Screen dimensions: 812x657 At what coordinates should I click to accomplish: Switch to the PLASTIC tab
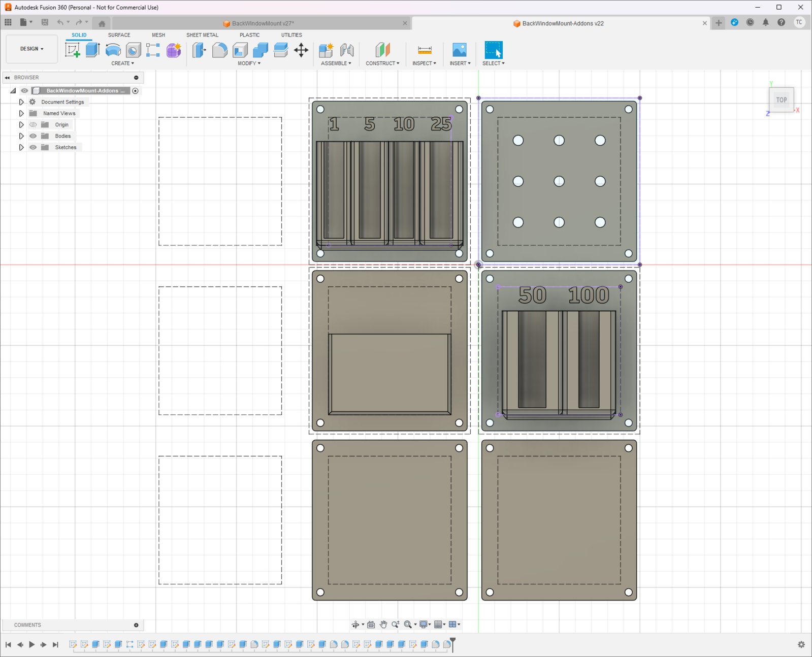pos(249,35)
